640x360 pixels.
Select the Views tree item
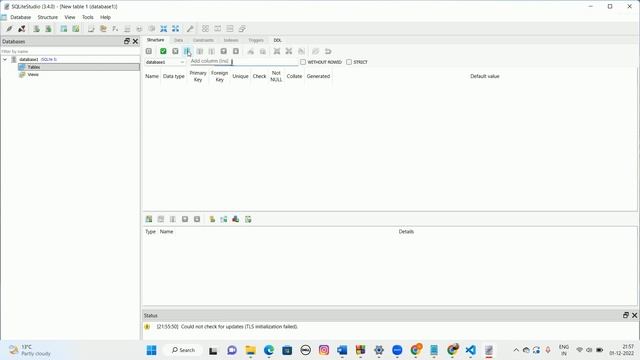[x=33, y=75]
